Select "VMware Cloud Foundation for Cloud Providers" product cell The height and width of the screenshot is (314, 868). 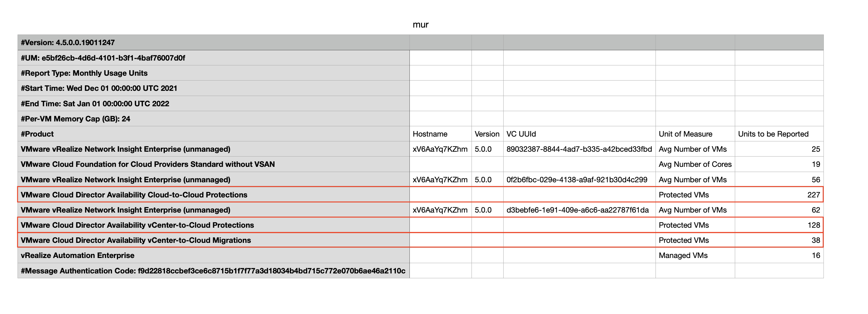[x=214, y=164]
